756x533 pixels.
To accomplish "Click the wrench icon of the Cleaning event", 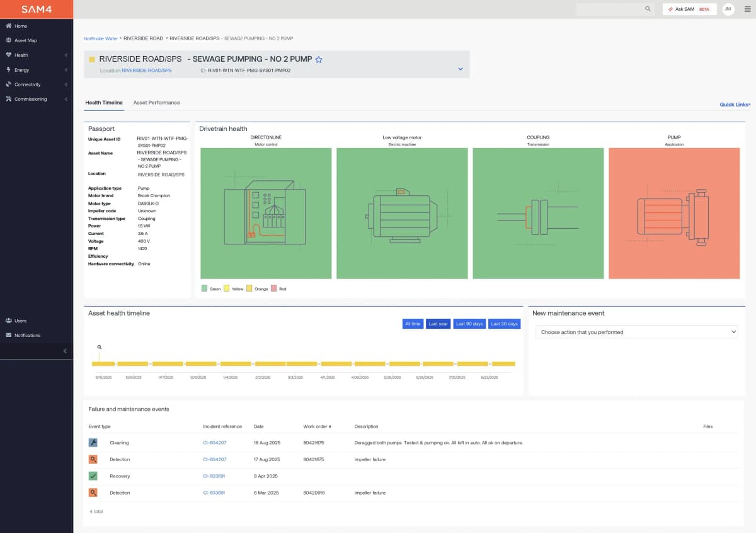I will [93, 442].
